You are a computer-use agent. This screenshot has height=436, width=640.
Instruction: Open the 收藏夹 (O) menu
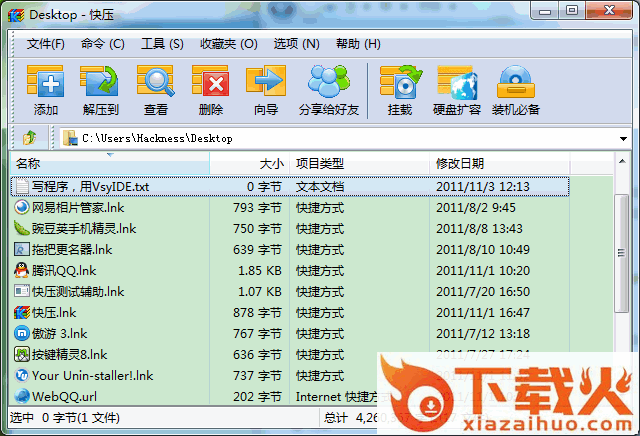(x=229, y=44)
